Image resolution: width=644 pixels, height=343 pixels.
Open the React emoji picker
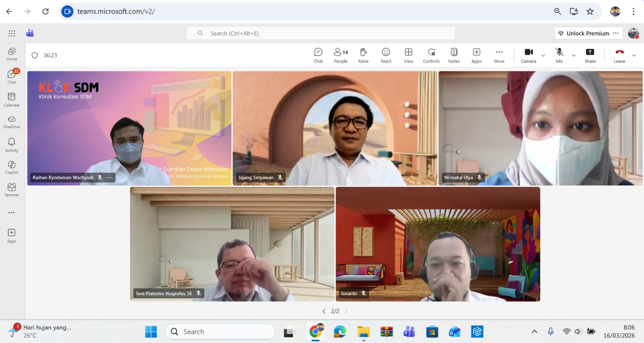tap(386, 55)
